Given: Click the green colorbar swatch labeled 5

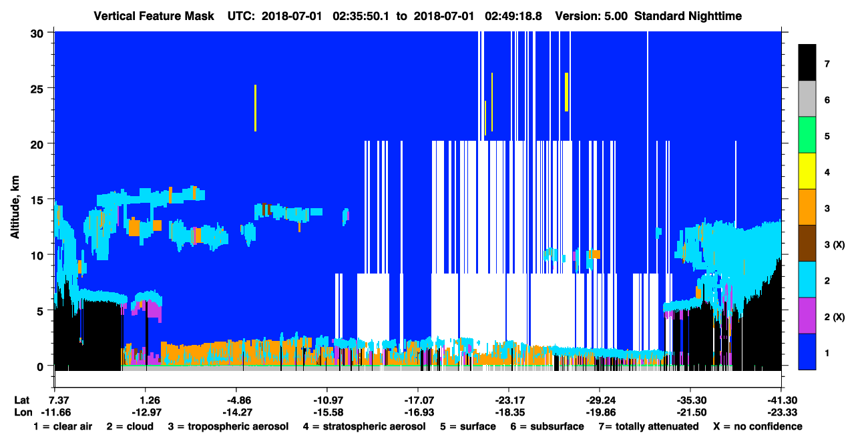Looking at the screenshot, I should [x=807, y=135].
